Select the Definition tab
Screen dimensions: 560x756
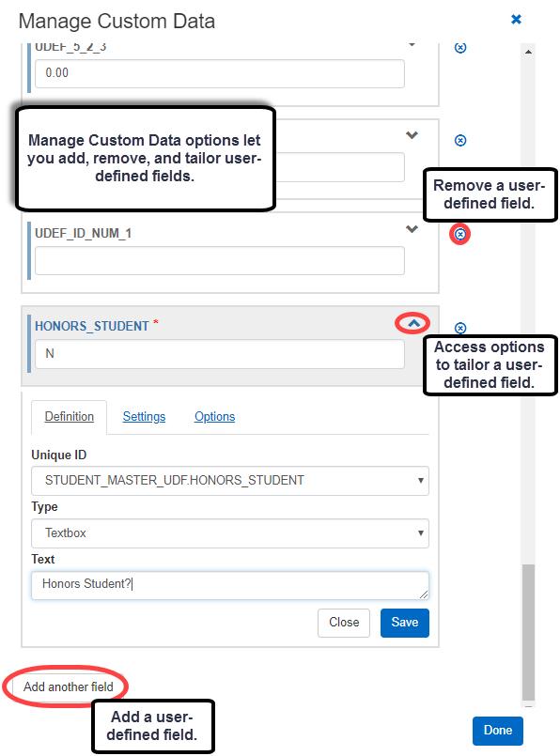click(x=69, y=417)
